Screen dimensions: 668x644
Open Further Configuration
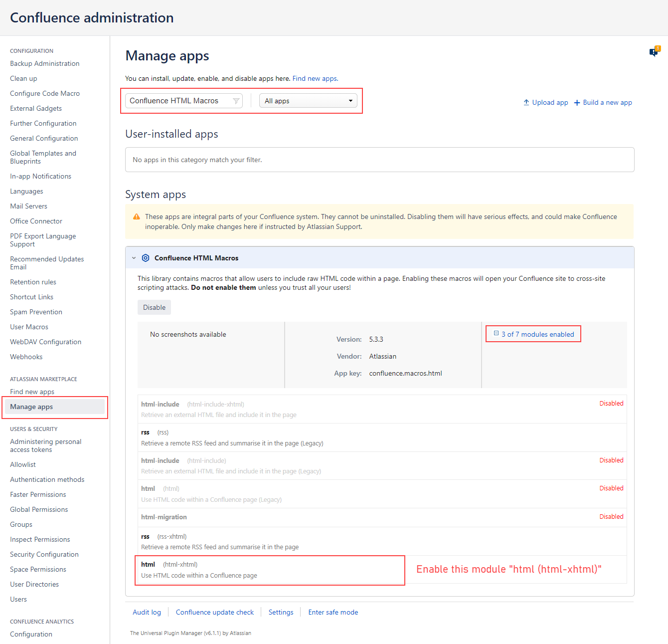click(x=43, y=123)
